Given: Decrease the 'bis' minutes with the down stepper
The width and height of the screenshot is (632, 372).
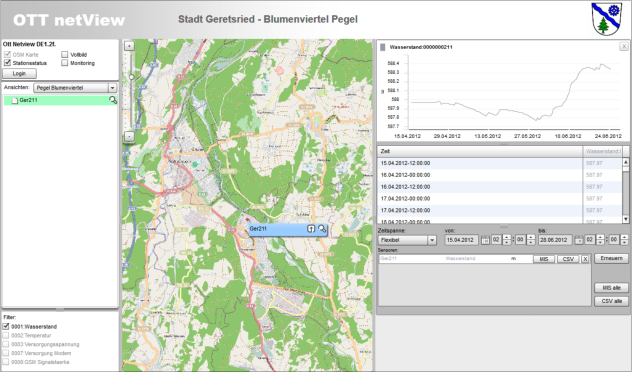Looking at the screenshot, I should 624,243.
